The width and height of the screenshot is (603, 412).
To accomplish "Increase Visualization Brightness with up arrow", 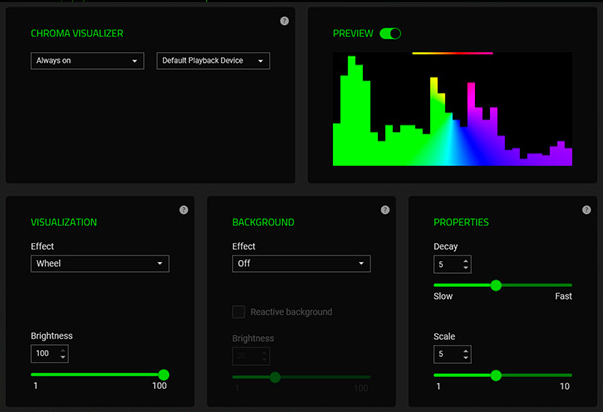I will [63, 350].
